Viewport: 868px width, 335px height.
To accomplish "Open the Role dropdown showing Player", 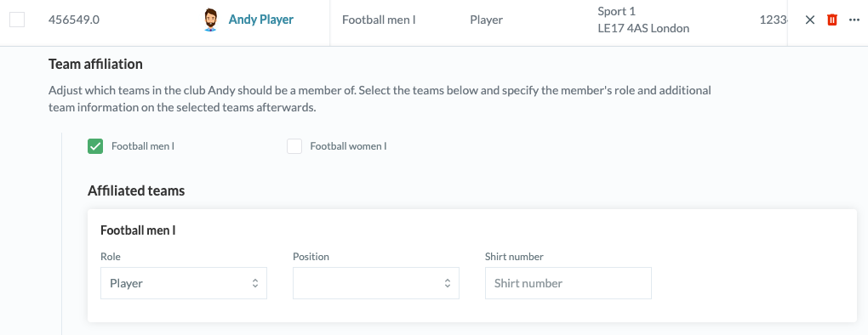I will 184,283.
